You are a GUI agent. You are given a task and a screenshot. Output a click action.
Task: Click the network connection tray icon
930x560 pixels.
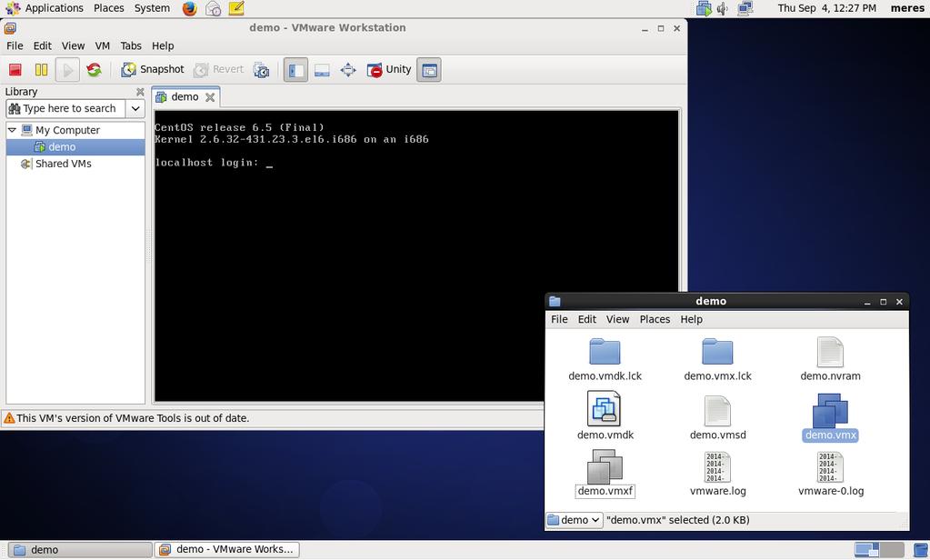tap(745, 8)
